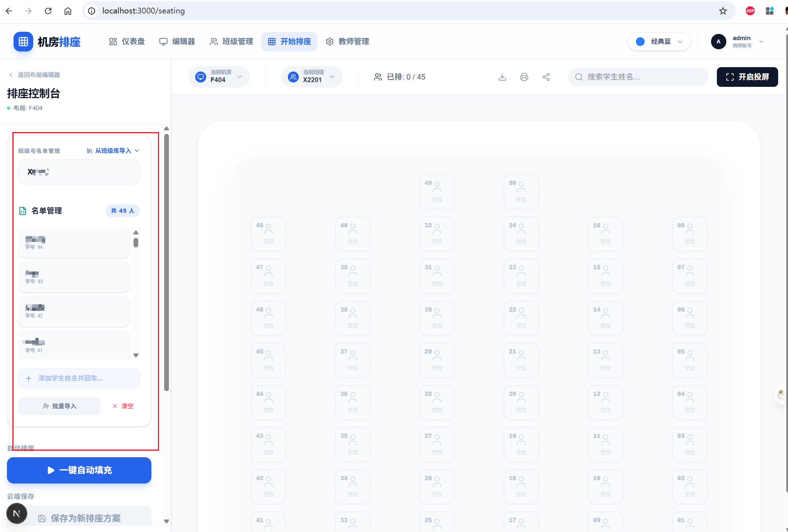Select the student card with 学号 41
This screenshot has width=788, height=532.
[74, 345]
